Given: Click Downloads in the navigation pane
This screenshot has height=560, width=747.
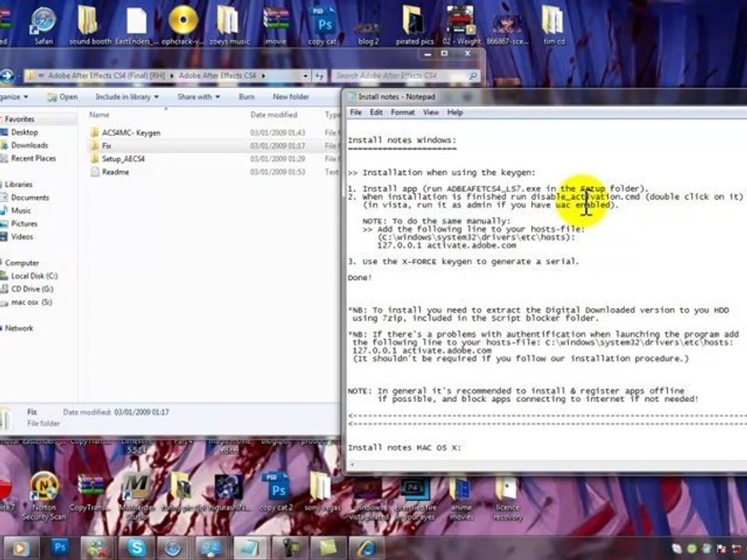Looking at the screenshot, I should pos(30,145).
